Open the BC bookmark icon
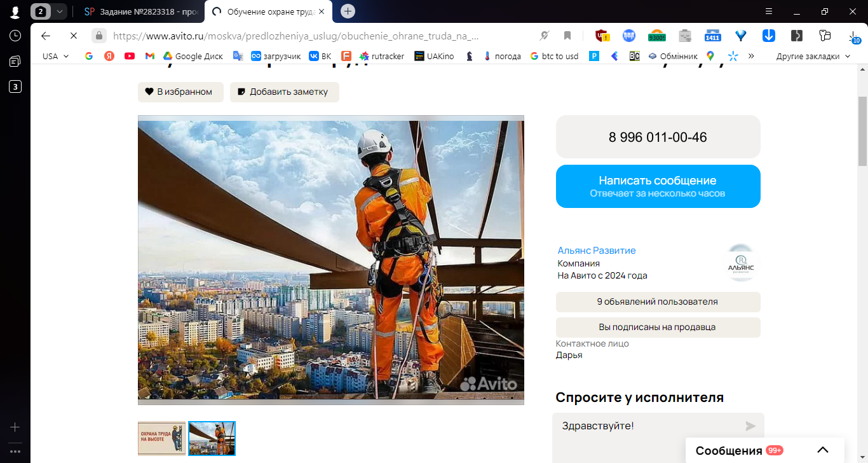Screen dimensions: 868x463 pos(634,56)
